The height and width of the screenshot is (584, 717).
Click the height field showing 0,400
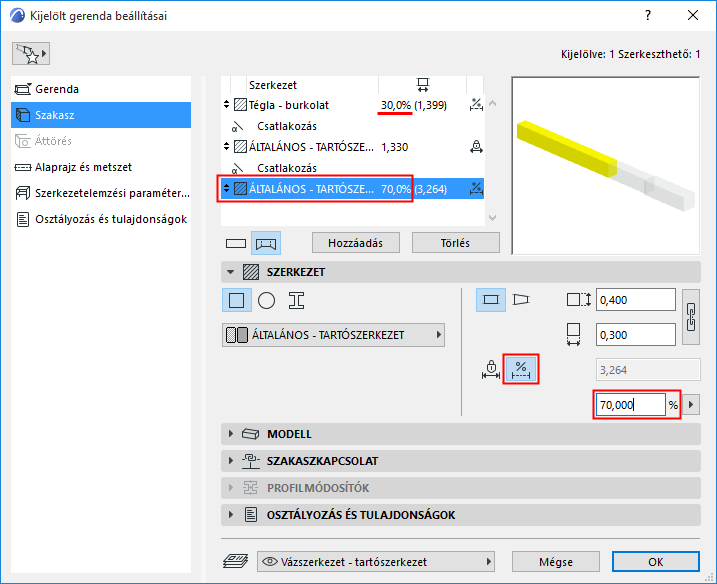[636, 300]
